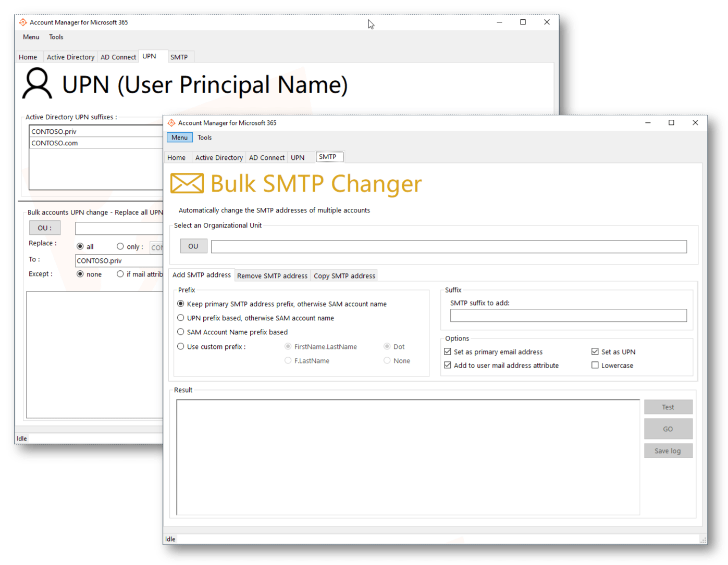The width and height of the screenshot is (728, 565).
Task: Select CONTOSO.com in UPN suffixes list
Action: pyautogui.click(x=96, y=143)
